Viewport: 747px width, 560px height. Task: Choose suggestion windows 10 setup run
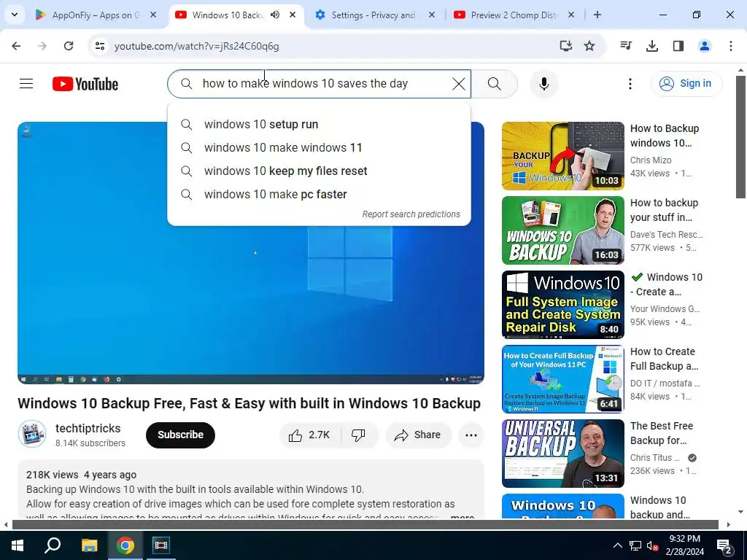[x=320, y=124]
